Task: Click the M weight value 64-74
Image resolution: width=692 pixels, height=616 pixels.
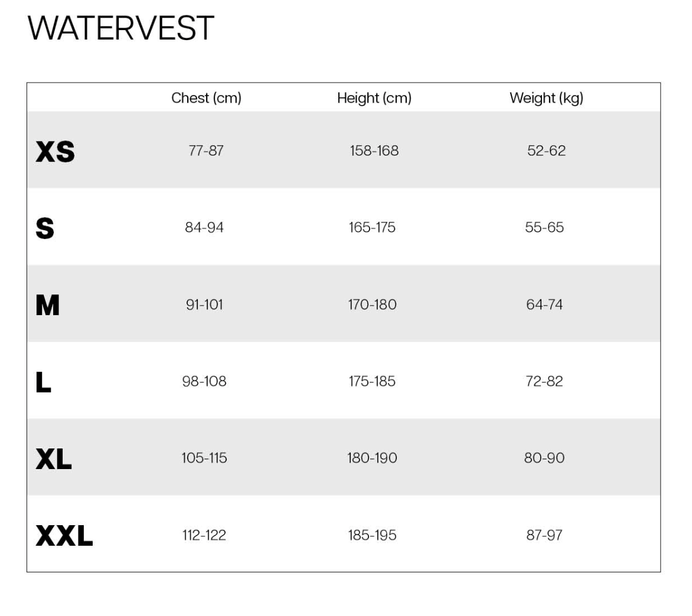Action: click(x=544, y=304)
